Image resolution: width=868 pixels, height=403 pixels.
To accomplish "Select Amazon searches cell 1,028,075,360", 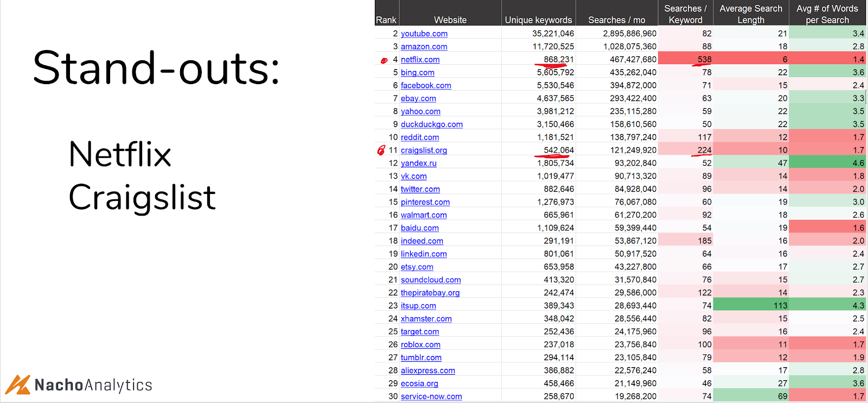I will tap(617, 47).
